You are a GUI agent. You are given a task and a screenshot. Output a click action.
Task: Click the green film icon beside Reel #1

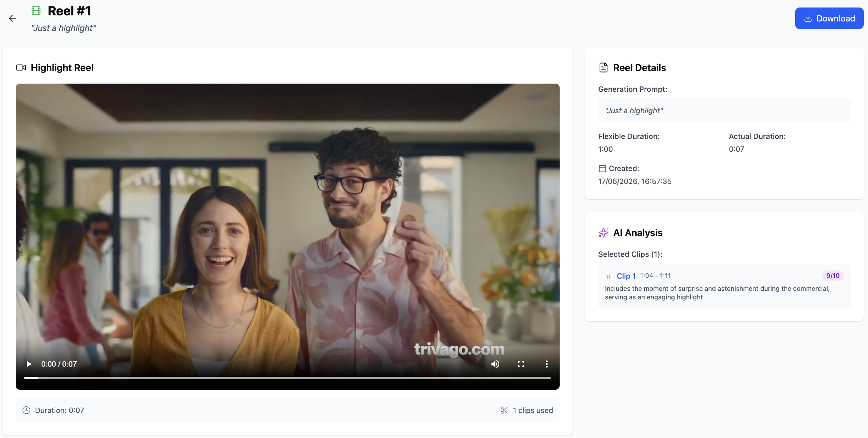36,11
